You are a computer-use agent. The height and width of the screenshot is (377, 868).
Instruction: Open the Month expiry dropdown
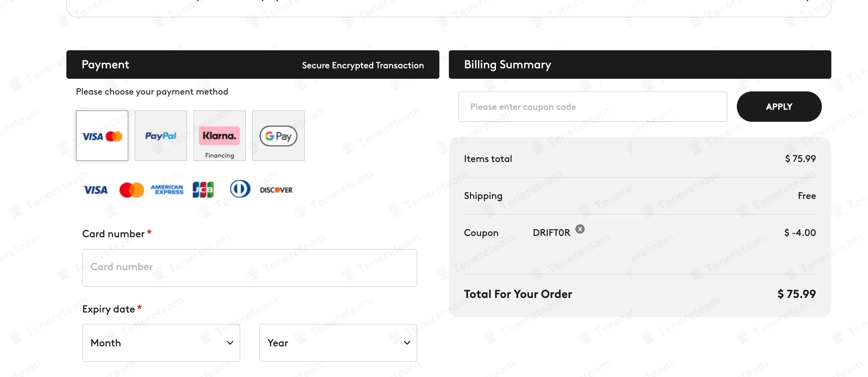coord(161,343)
